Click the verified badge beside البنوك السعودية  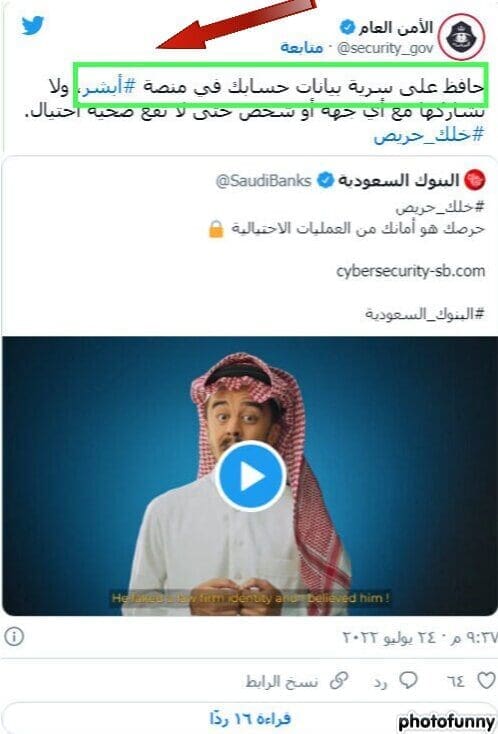click(x=325, y=180)
